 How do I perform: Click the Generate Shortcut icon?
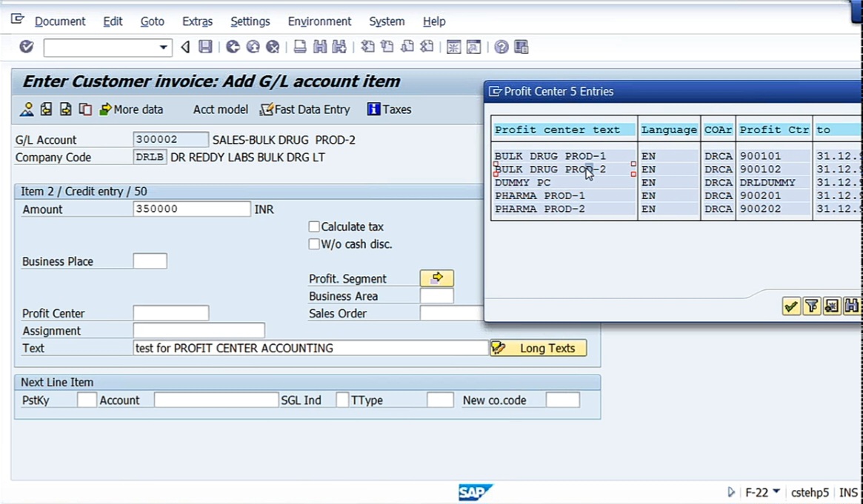coord(473,47)
